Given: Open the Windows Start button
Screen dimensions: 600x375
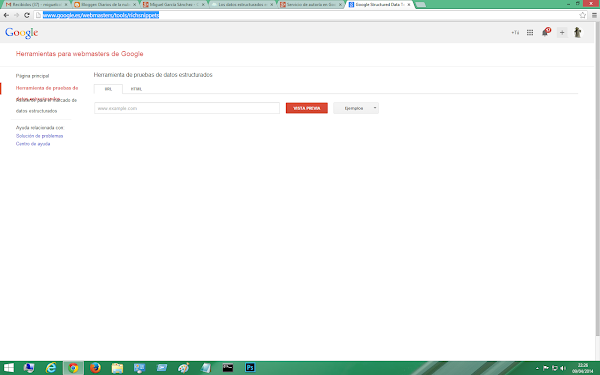Looking at the screenshot, I should [x=8, y=368].
